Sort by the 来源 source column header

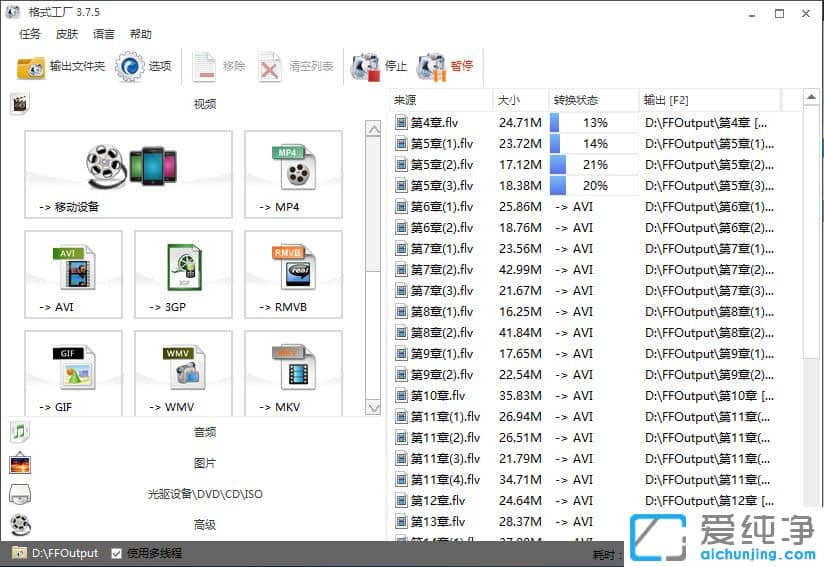tap(441, 100)
